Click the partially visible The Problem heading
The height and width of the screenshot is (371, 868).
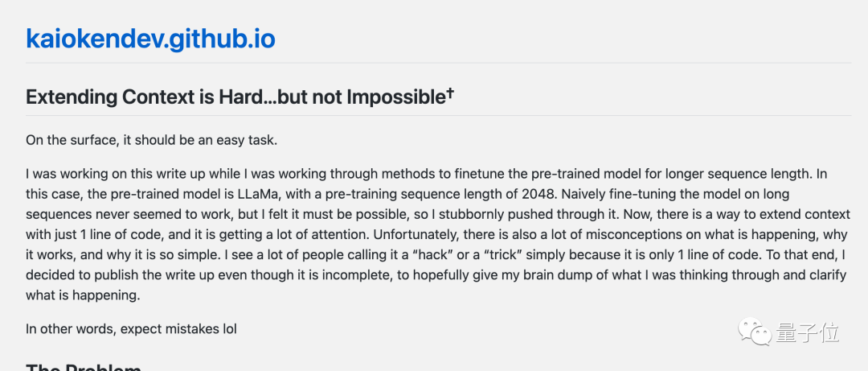click(83, 367)
